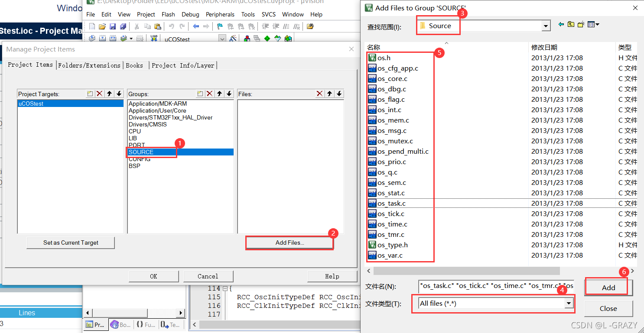Open the uCOStest target selection dropdown
The height and width of the screenshot is (333, 644).
[x=222, y=39]
